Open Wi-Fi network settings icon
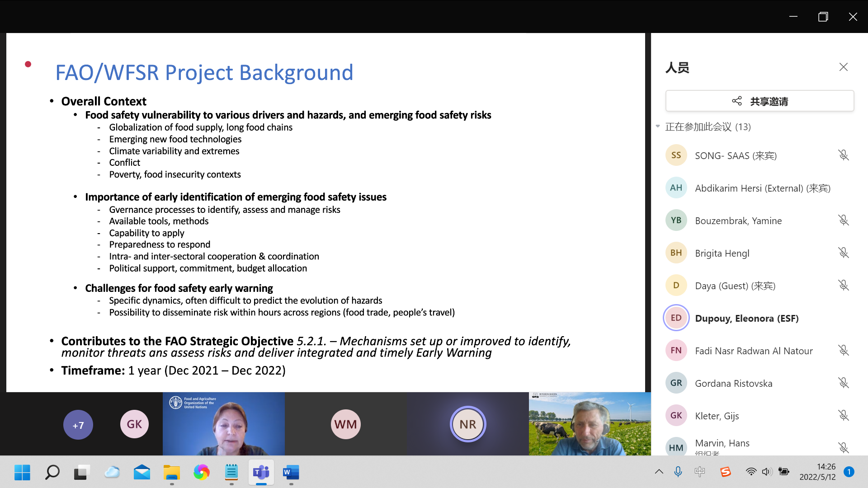The image size is (868, 488). (x=751, y=472)
